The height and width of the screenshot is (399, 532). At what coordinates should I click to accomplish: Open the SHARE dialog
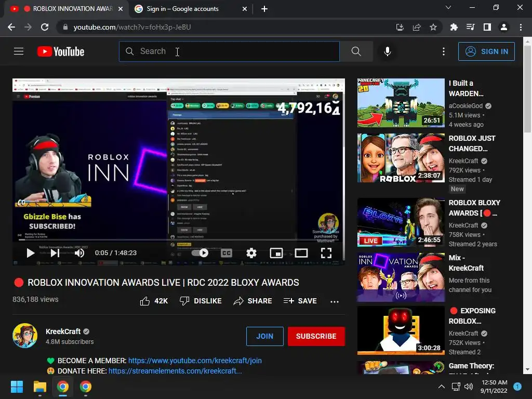pyautogui.click(x=253, y=301)
